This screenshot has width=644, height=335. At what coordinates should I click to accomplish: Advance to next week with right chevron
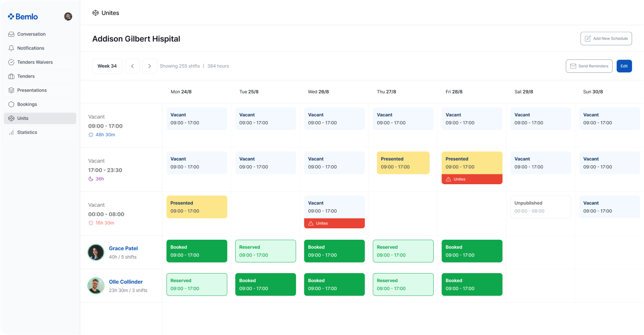pos(150,66)
